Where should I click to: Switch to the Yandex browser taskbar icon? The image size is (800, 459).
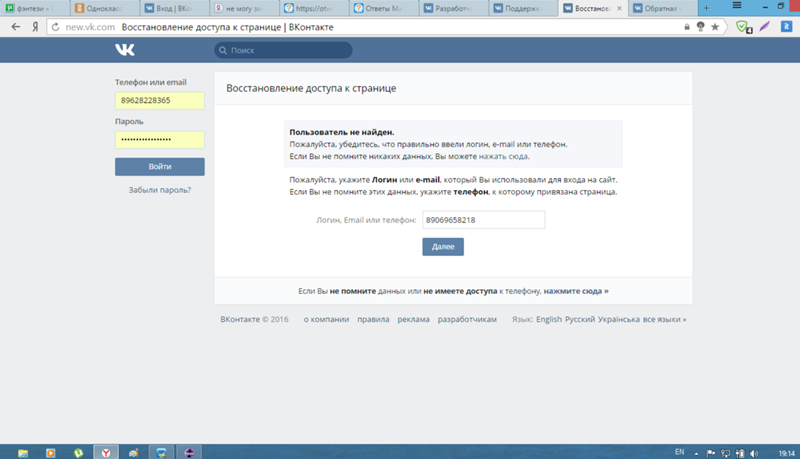click(106, 452)
